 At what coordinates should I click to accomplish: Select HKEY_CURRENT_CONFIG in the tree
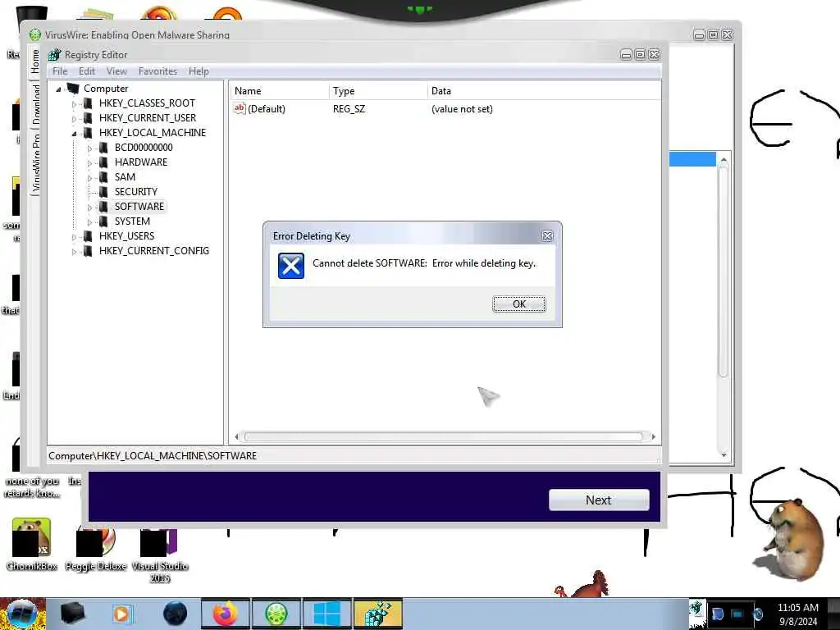(x=153, y=251)
